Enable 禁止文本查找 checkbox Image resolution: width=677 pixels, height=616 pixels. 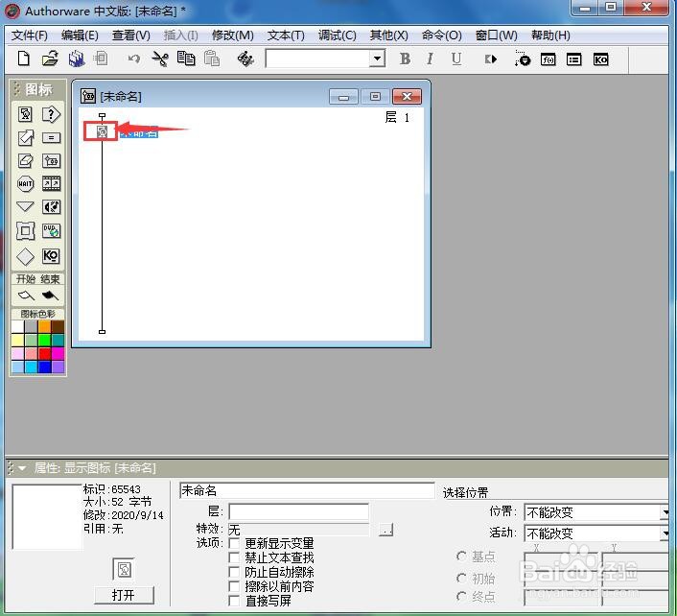pos(234,557)
